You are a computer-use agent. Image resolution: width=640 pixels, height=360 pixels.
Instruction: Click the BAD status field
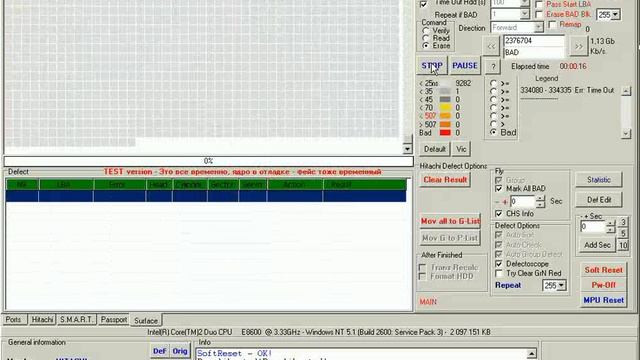[534, 52]
